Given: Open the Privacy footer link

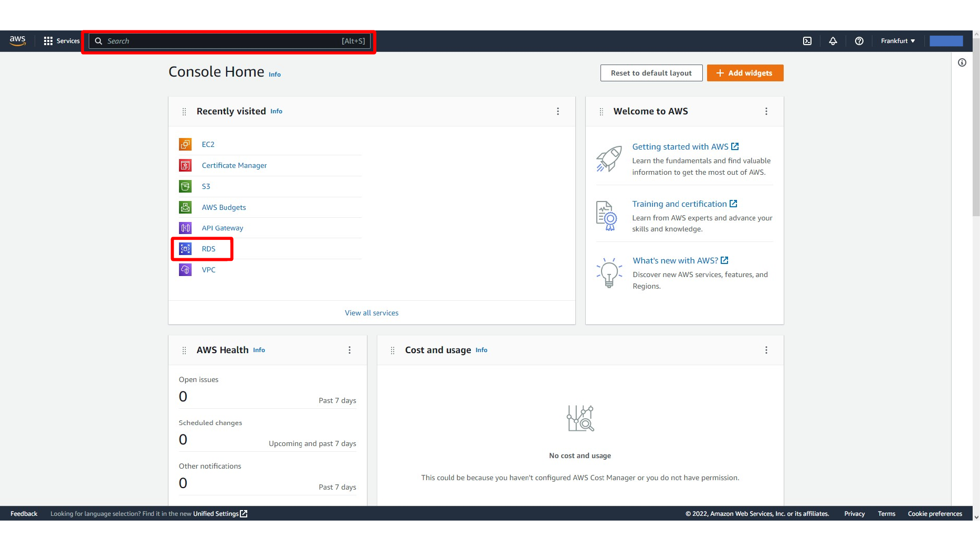Looking at the screenshot, I should [x=854, y=514].
